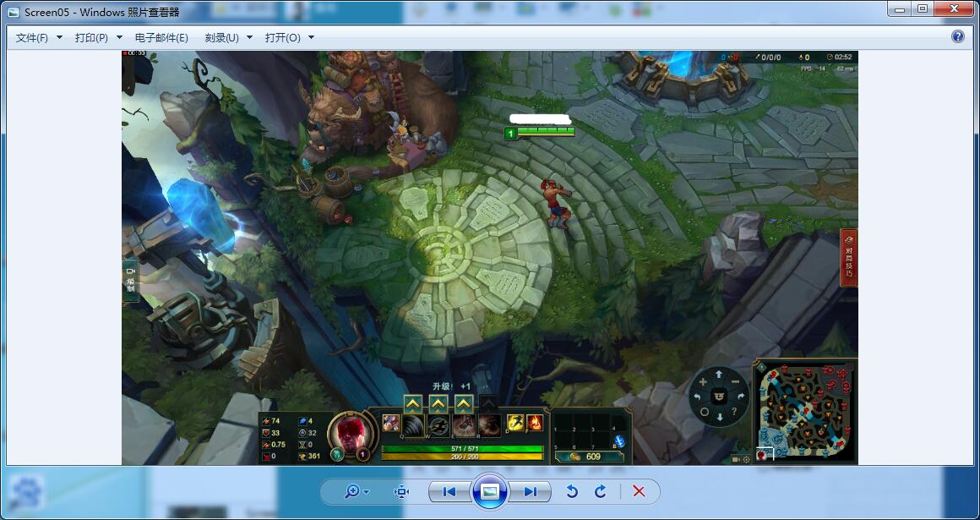Click the game timer 02:52

pos(839,57)
